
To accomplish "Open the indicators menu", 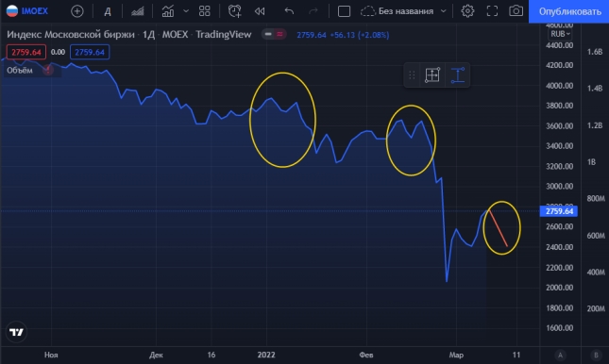I will (x=168, y=11).
